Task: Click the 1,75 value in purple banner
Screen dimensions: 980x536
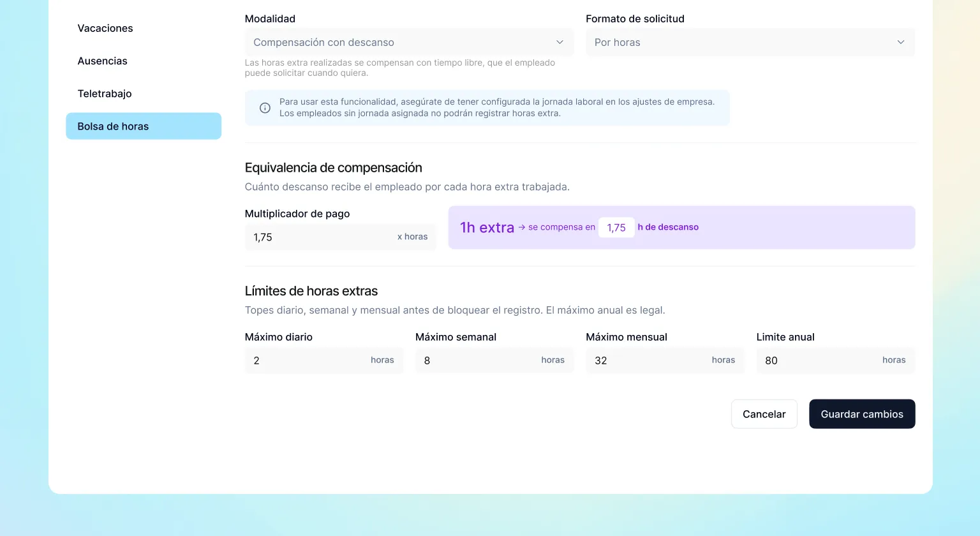Action: point(616,227)
